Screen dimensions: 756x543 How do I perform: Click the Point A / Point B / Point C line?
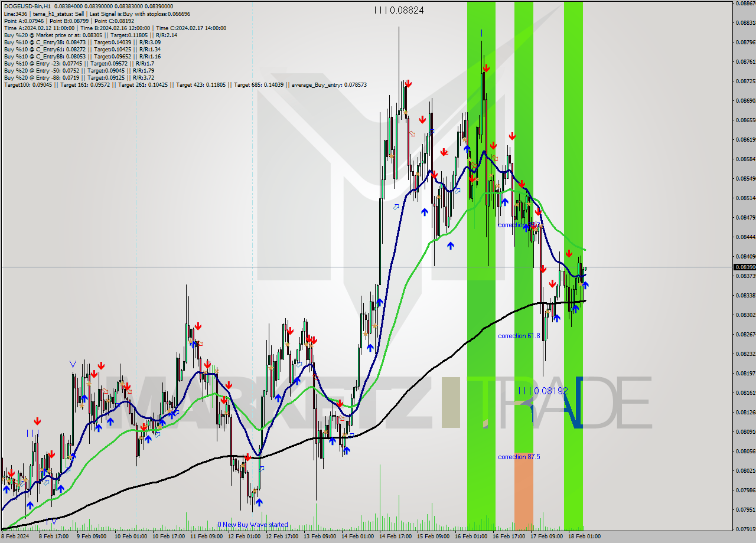(x=69, y=21)
